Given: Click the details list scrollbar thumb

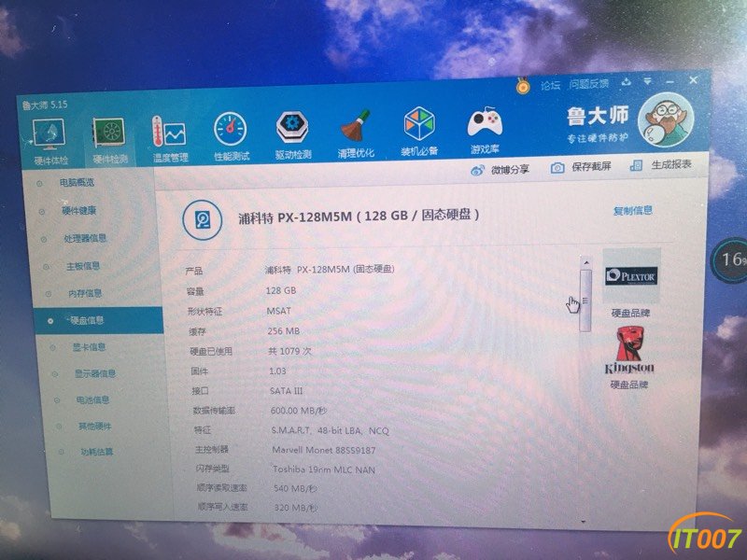Looking at the screenshot, I should 585,301.
